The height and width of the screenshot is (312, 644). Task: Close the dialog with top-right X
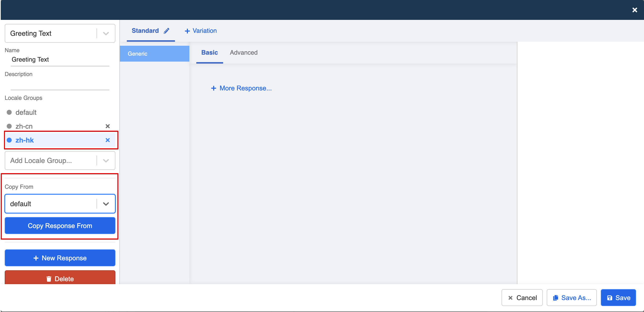[x=635, y=10]
